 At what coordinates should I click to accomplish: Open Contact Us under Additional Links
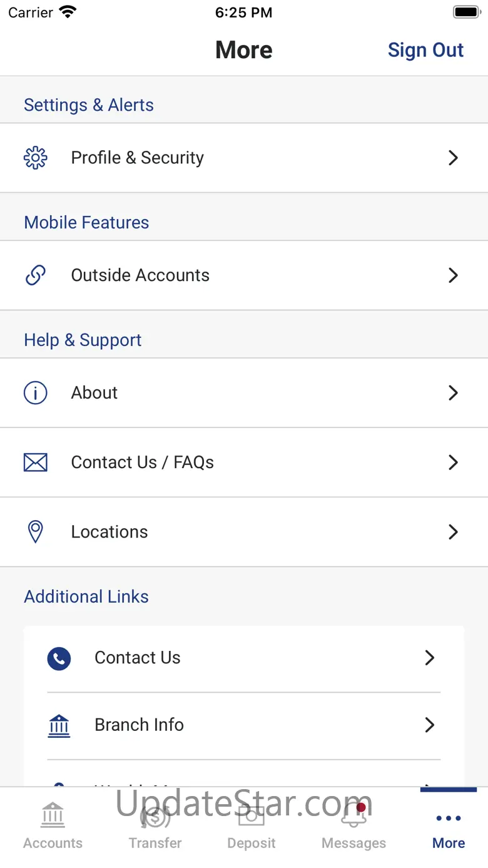tap(138, 658)
